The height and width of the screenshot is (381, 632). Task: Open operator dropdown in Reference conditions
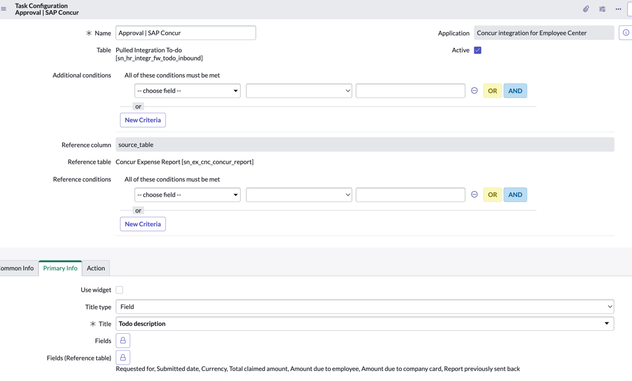pos(299,195)
